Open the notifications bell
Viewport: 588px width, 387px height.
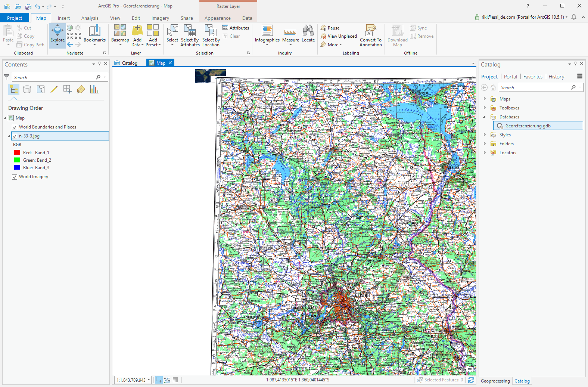click(574, 17)
